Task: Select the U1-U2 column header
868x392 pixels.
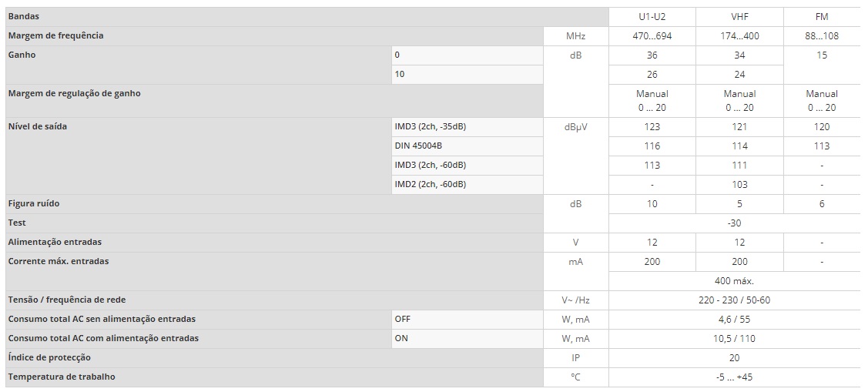Action: pos(652,17)
